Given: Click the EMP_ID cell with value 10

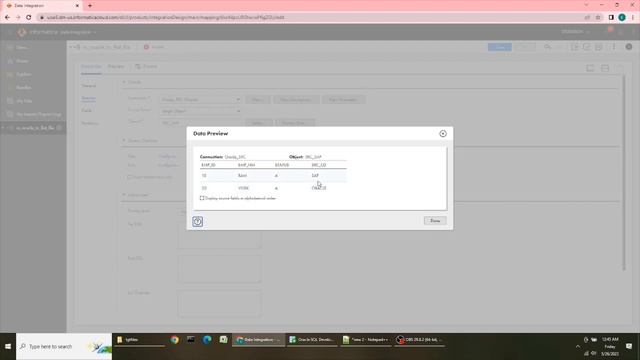Looking at the screenshot, I should point(204,176).
